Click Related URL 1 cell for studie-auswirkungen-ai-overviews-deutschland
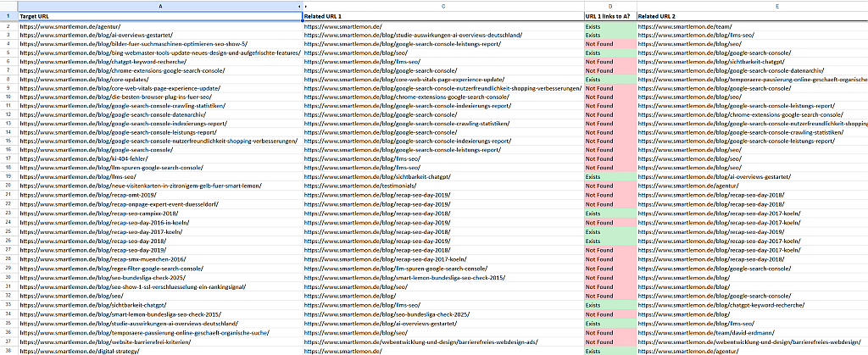 [x=443, y=35]
